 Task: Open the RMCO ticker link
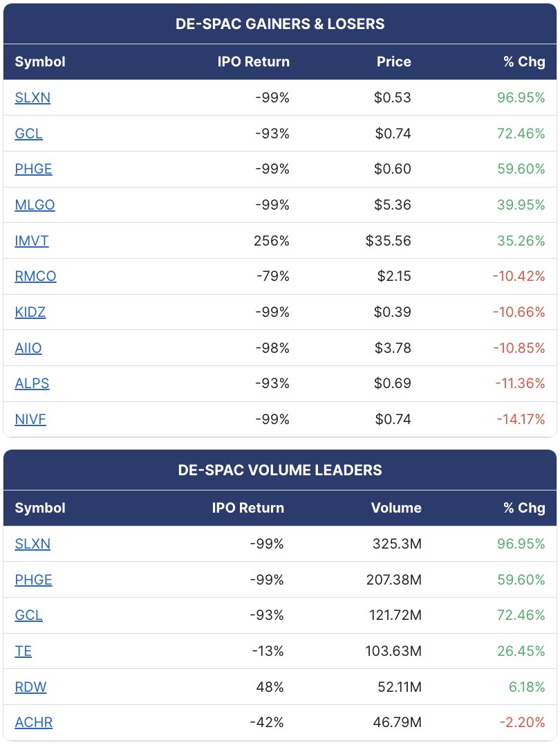tap(35, 276)
